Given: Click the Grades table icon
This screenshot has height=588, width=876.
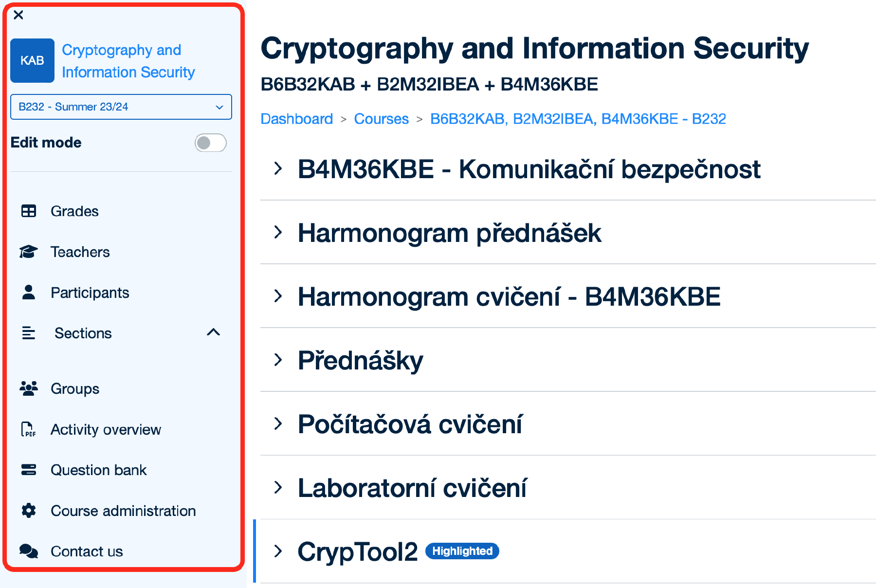Looking at the screenshot, I should click(x=29, y=211).
